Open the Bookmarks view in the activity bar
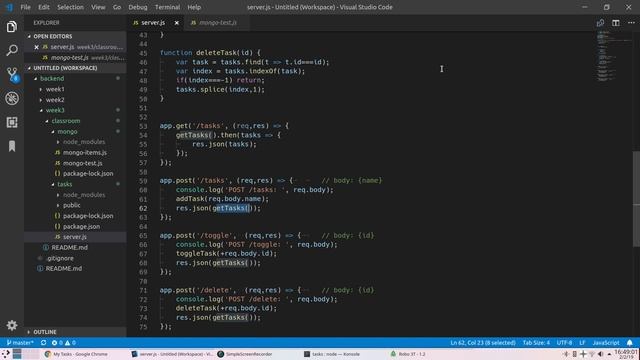 [12, 146]
